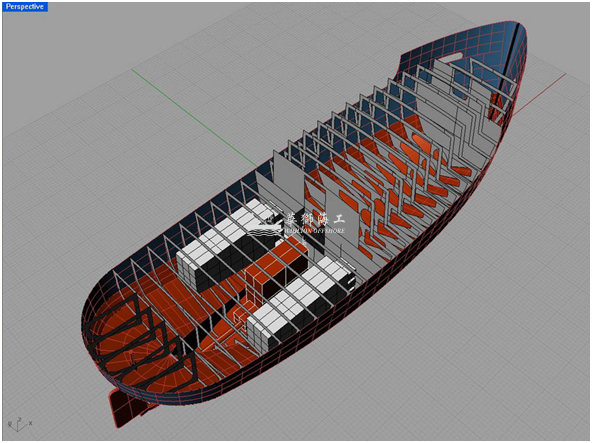Click the small orange machinery box near the stern

click(x=239, y=318)
